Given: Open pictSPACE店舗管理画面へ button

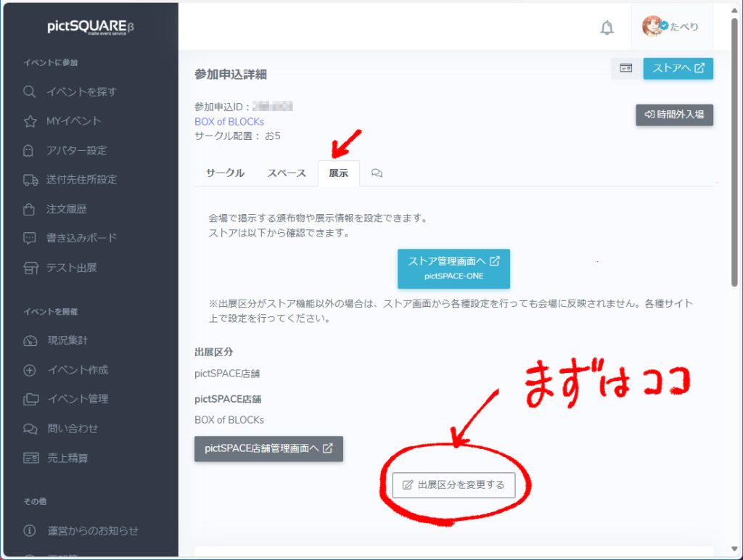Looking at the screenshot, I should coord(268,448).
